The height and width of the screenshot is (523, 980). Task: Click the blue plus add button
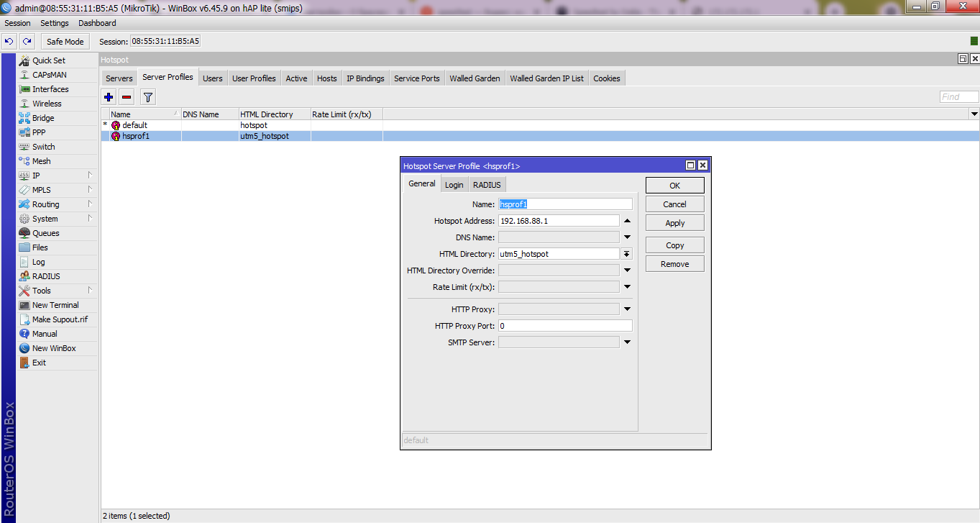[x=109, y=97]
